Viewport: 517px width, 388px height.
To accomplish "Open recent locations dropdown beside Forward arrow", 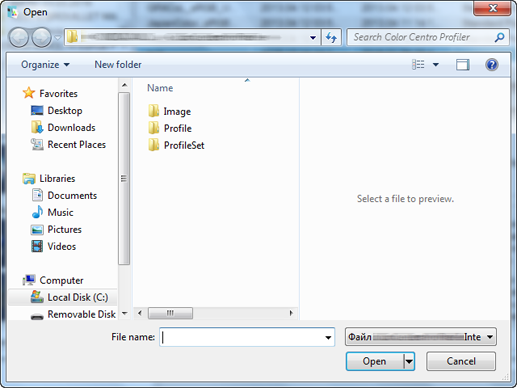I will pyautogui.click(x=58, y=37).
